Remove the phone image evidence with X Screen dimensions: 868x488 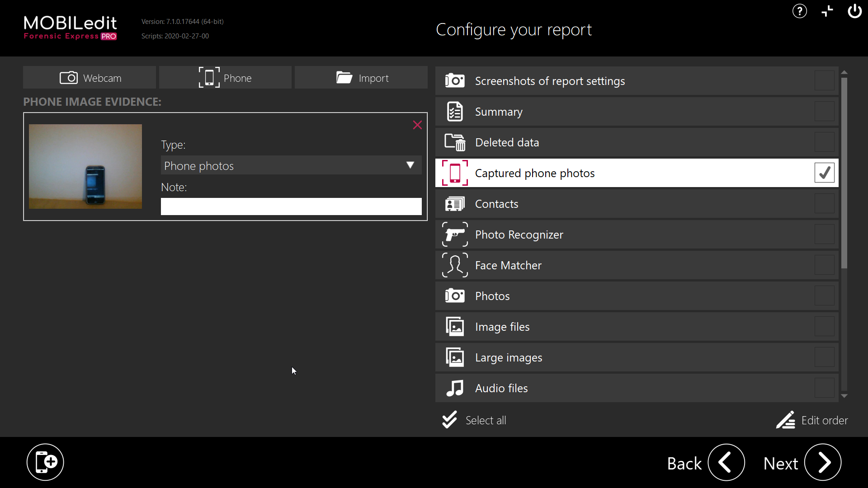click(417, 125)
